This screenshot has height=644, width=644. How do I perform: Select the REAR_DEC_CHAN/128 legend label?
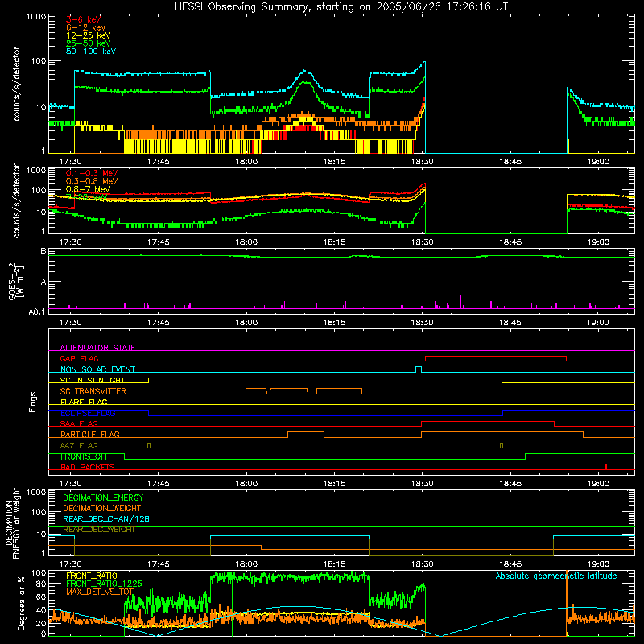point(106,518)
